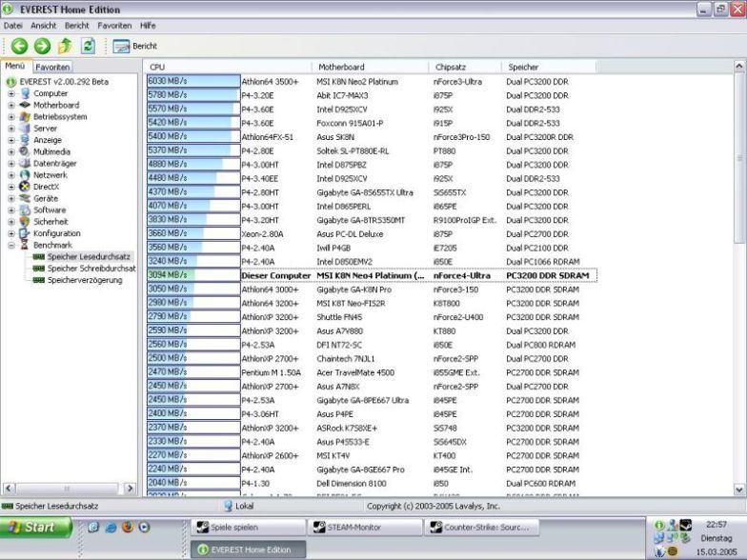Click the DirectX icon in tree

25,187
